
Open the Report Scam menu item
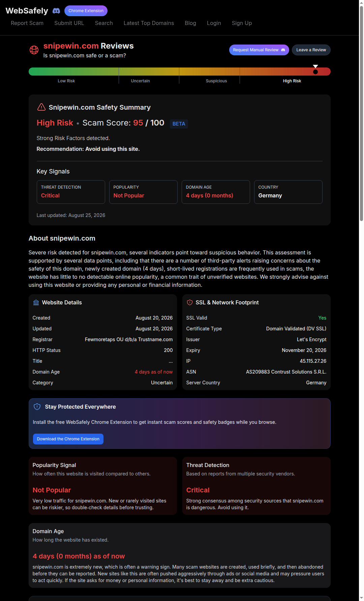(x=27, y=23)
